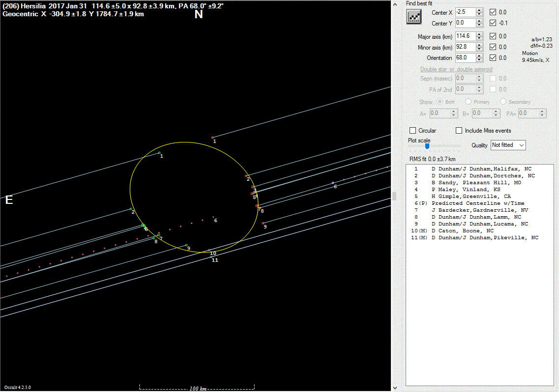Adjust the Plot scale slider handle
Viewport: 559px width, 392px height.
point(427,146)
